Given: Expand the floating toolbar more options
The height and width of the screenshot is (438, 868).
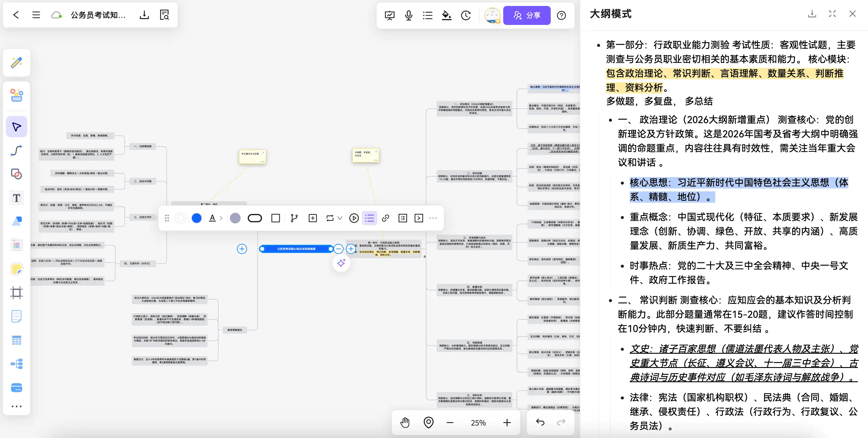Looking at the screenshot, I should [433, 218].
